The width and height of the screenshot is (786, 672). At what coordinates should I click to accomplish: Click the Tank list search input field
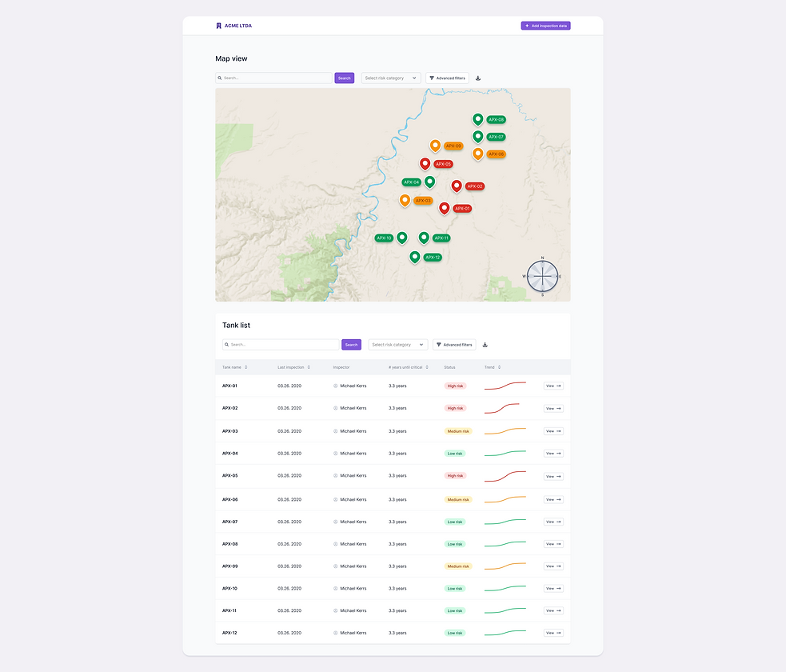coord(280,344)
